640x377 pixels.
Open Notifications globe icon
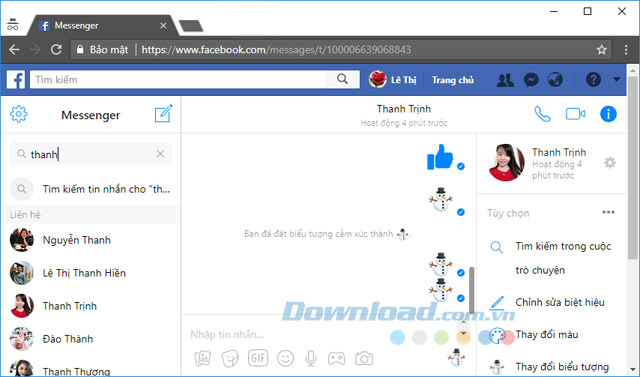(x=555, y=80)
